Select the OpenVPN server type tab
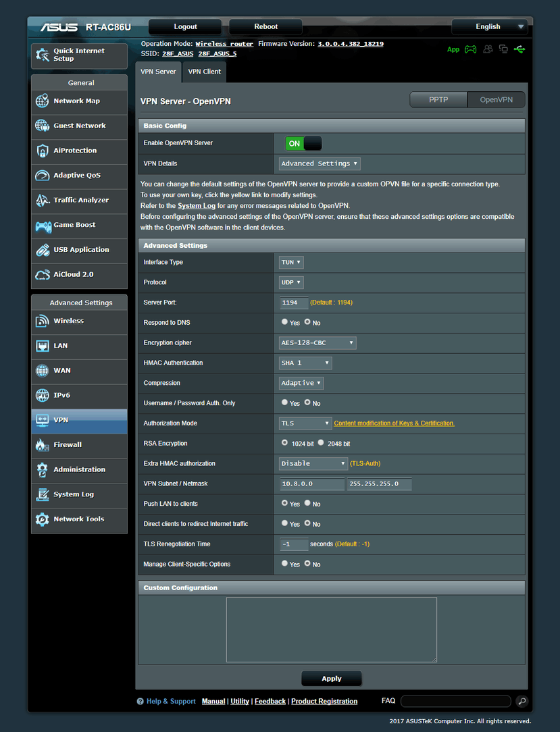This screenshot has height=732, width=560. (x=496, y=99)
